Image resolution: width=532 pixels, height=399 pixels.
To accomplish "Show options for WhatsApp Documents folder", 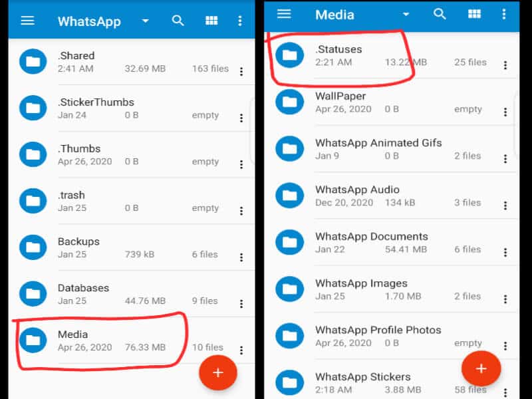I will click(505, 253).
